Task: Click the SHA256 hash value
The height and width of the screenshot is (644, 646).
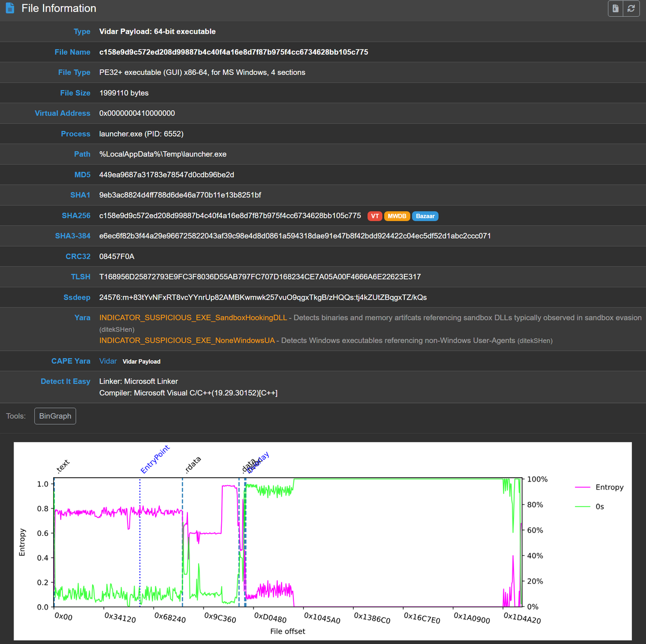Action: coord(230,216)
